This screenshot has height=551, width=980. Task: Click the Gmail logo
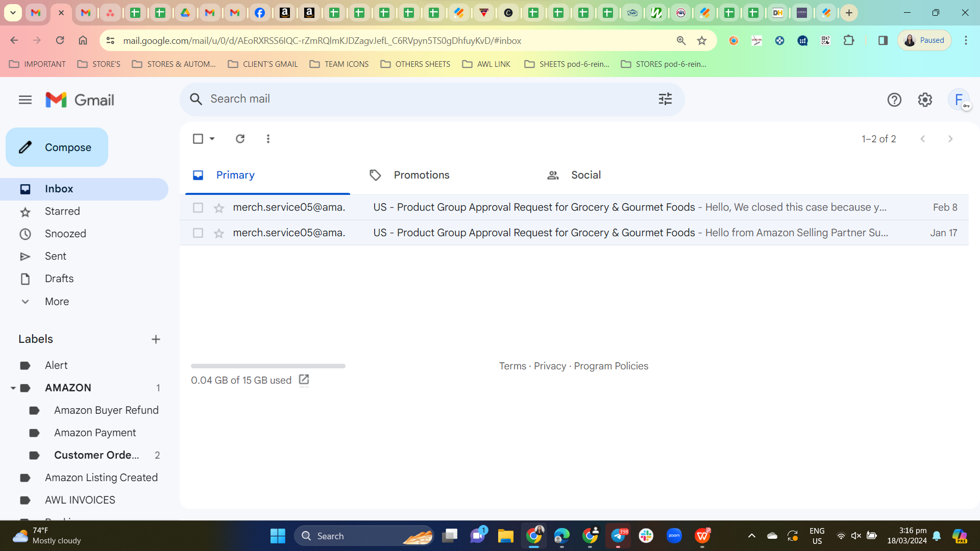[80, 100]
